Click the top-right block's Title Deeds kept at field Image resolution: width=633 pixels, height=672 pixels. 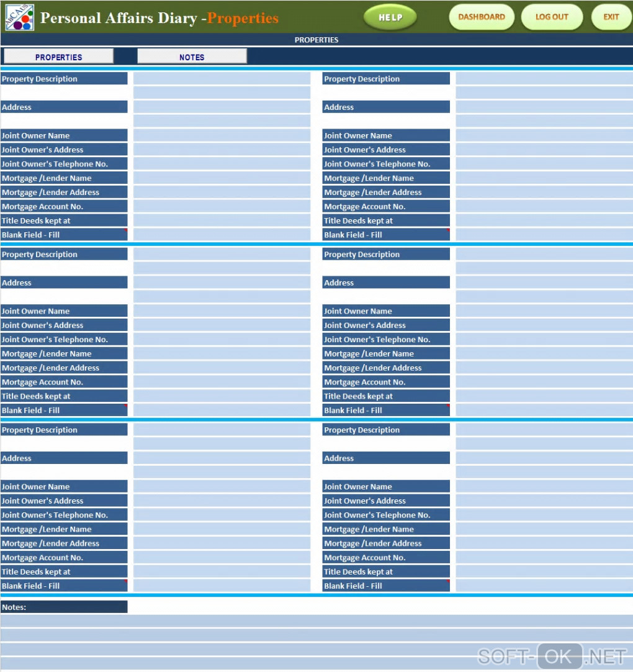tap(544, 220)
